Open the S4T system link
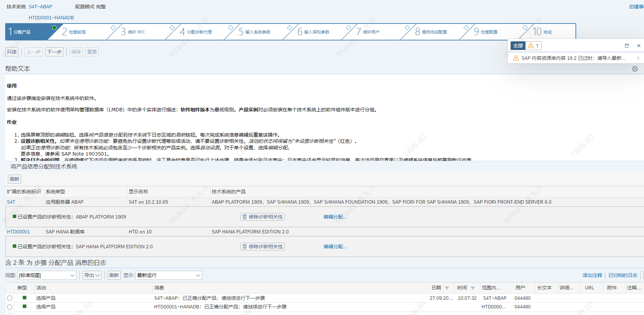The width and height of the screenshot is (644, 315). (x=11, y=202)
